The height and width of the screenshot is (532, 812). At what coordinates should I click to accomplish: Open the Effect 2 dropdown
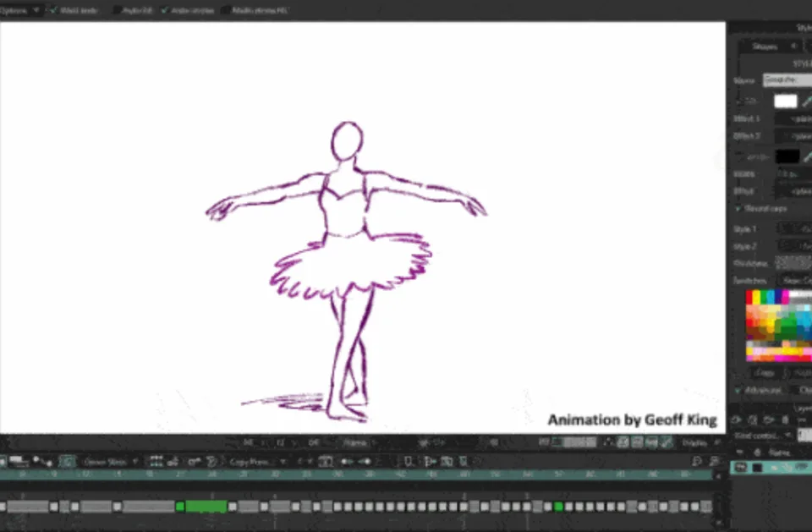[794, 135]
